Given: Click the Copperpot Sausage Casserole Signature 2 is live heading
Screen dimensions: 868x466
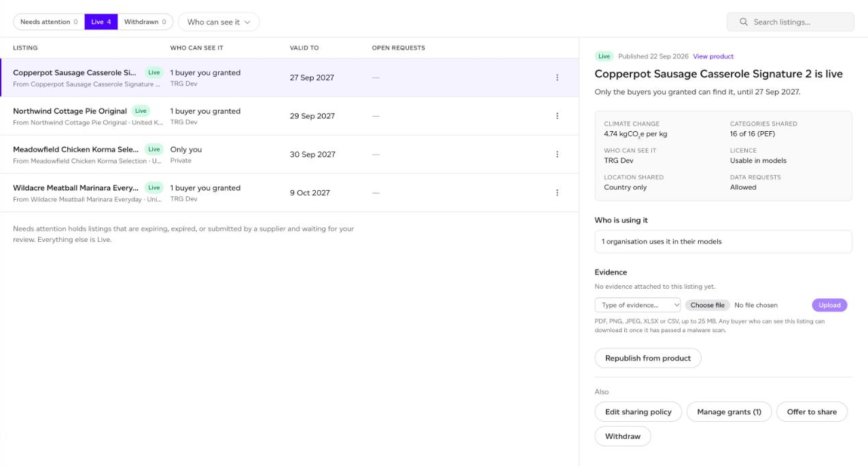Looking at the screenshot, I should [x=719, y=74].
